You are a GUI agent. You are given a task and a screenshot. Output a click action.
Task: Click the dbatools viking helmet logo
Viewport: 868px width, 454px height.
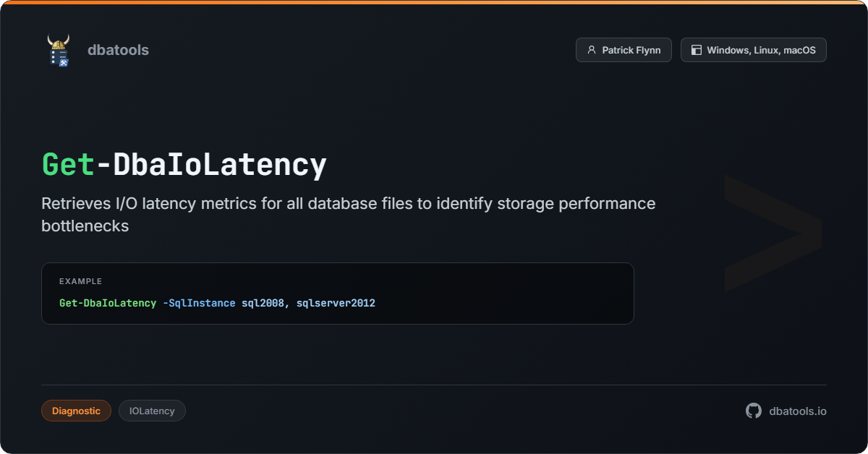[x=59, y=50]
